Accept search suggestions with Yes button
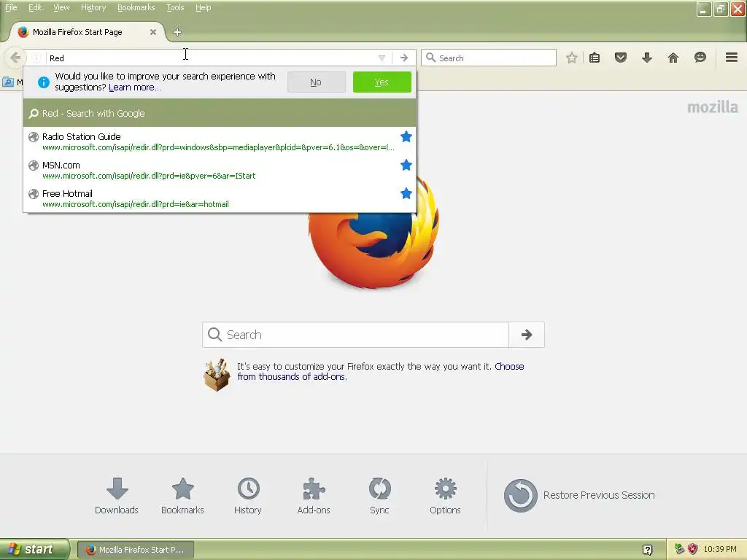The image size is (747, 560). [382, 82]
